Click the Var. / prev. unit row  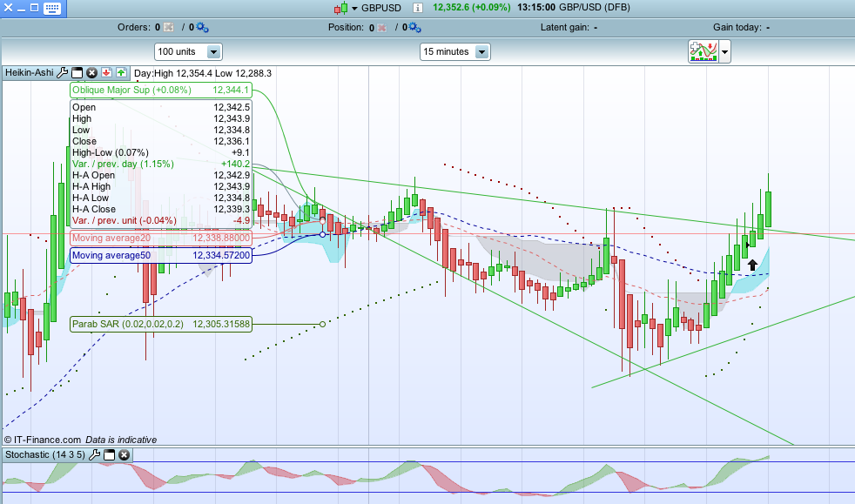161,221
